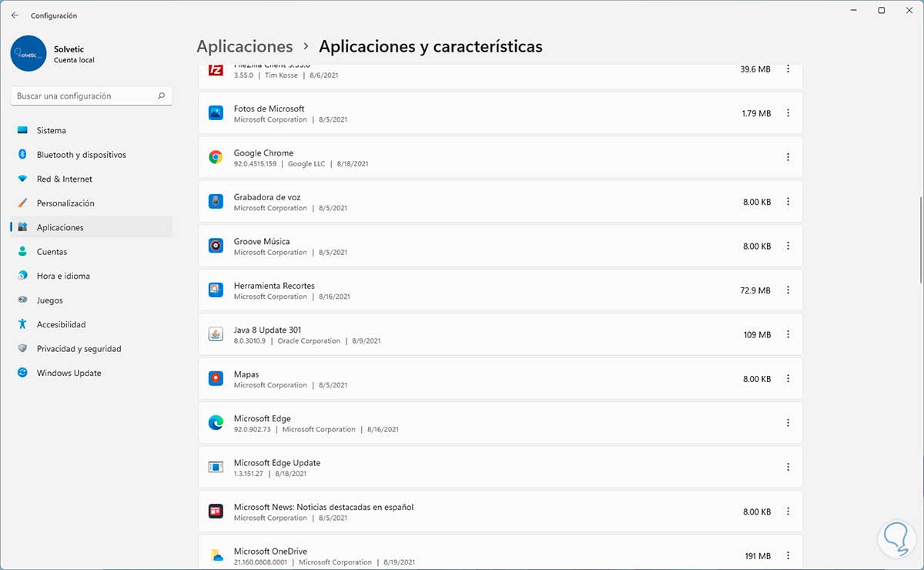Click the Herramienta Recortes icon

tap(216, 290)
